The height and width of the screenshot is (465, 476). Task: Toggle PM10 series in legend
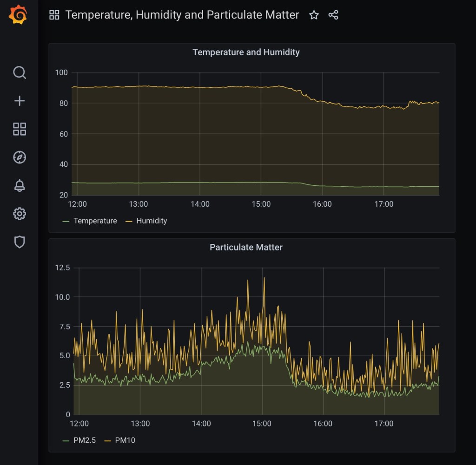125,440
